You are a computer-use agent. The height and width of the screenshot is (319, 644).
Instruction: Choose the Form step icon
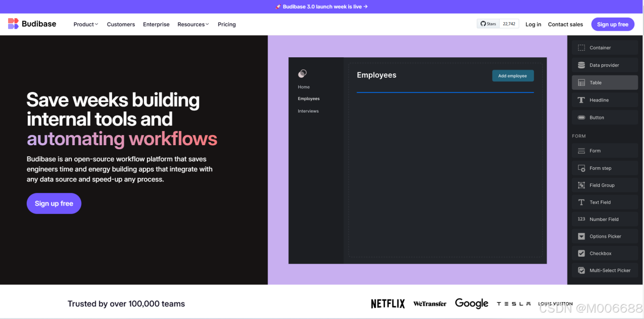[x=581, y=168]
